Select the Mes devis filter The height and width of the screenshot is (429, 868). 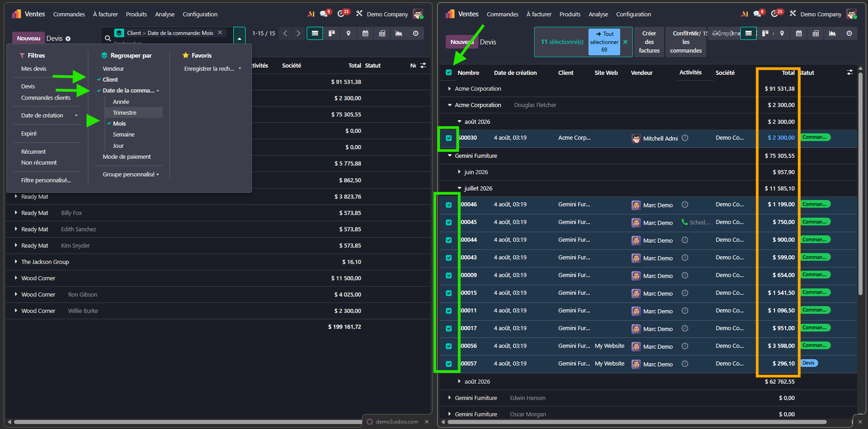pos(34,68)
